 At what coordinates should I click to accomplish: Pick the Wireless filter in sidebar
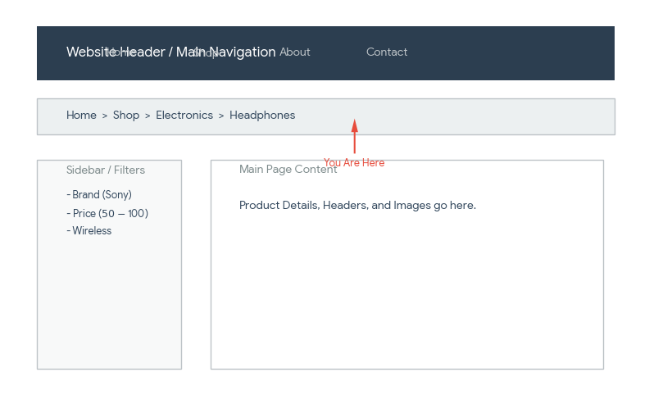[89, 231]
